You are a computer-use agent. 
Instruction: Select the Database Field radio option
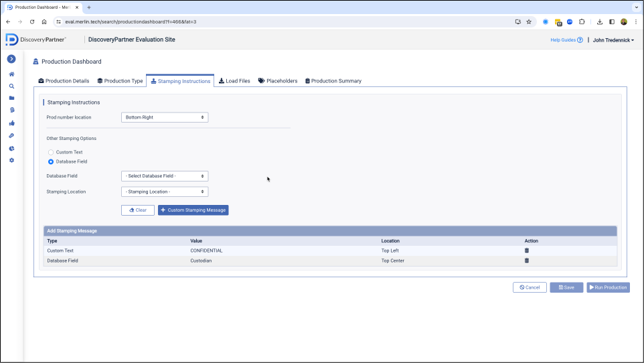[51, 161]
